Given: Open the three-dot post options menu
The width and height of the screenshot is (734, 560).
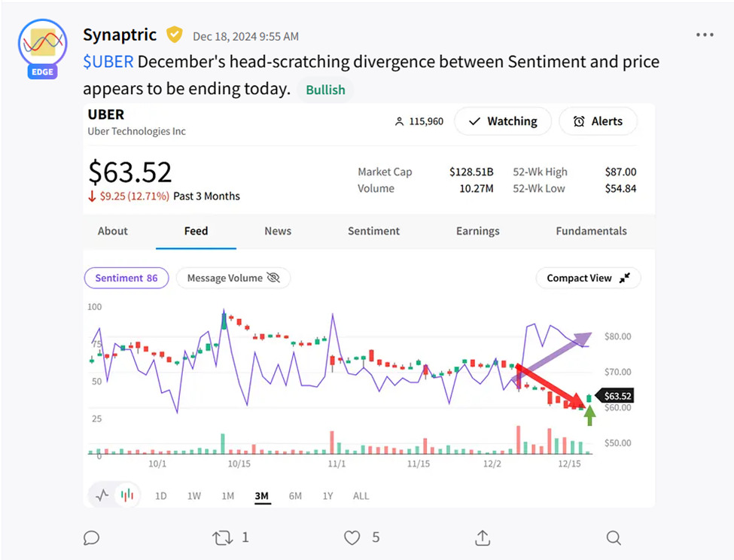Looking at the screenshot, I should point(705,35).
